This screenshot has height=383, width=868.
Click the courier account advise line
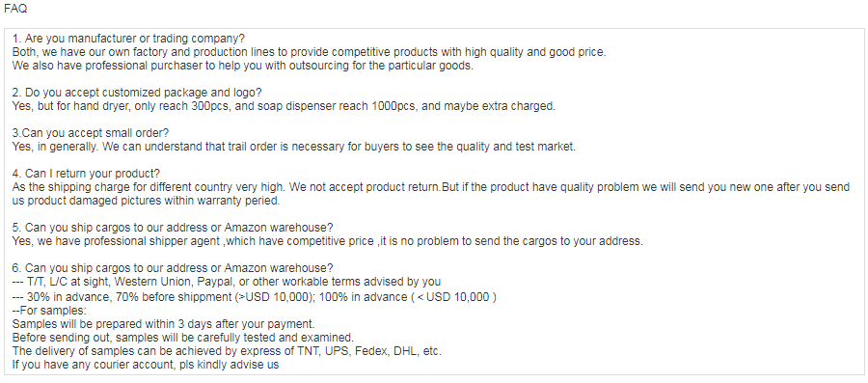click(146, 365)
